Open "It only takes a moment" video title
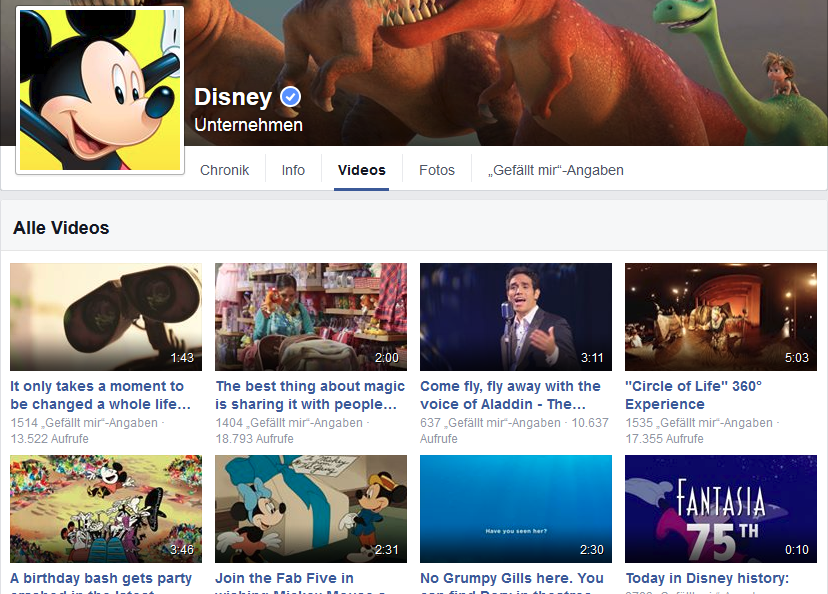Viewport: 828px width, 594px height. click(x=100, y=395)
